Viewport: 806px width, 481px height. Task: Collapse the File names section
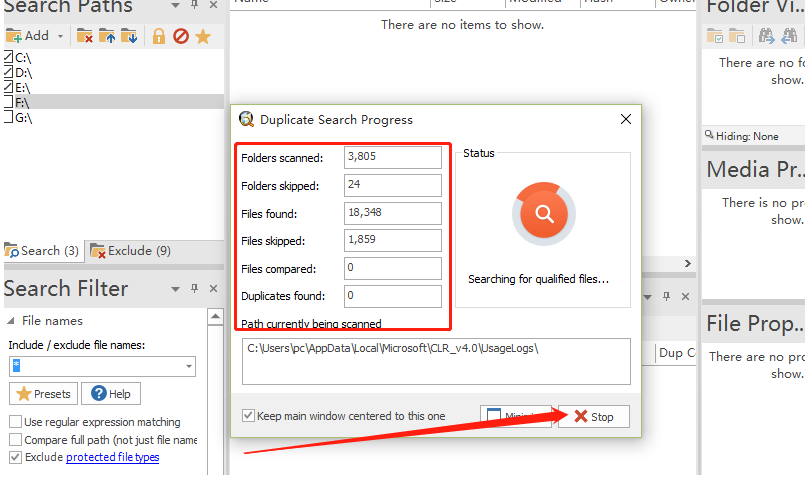click(11, 321)
